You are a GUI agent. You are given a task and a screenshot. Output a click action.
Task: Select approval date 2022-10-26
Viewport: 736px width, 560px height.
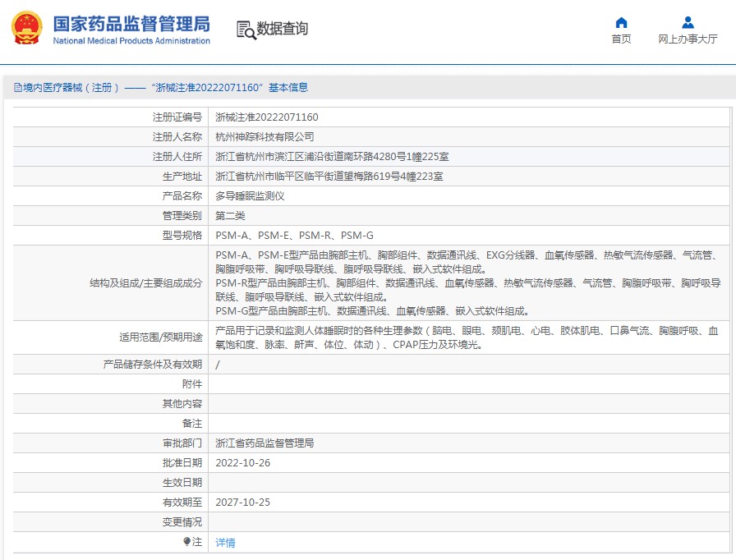tap(242, 463)
